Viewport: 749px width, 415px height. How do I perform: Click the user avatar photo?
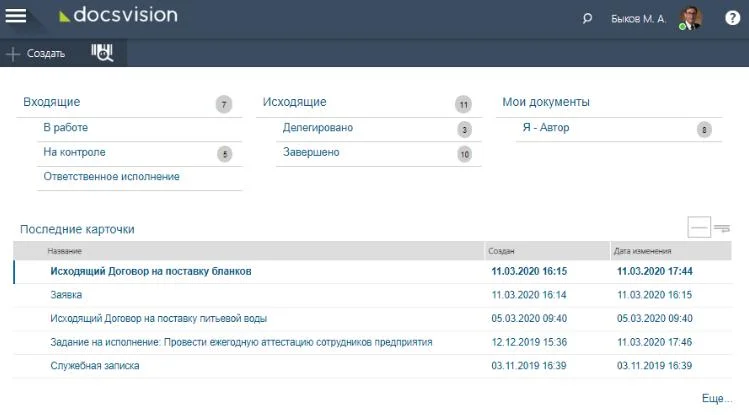tap(690, 18)
